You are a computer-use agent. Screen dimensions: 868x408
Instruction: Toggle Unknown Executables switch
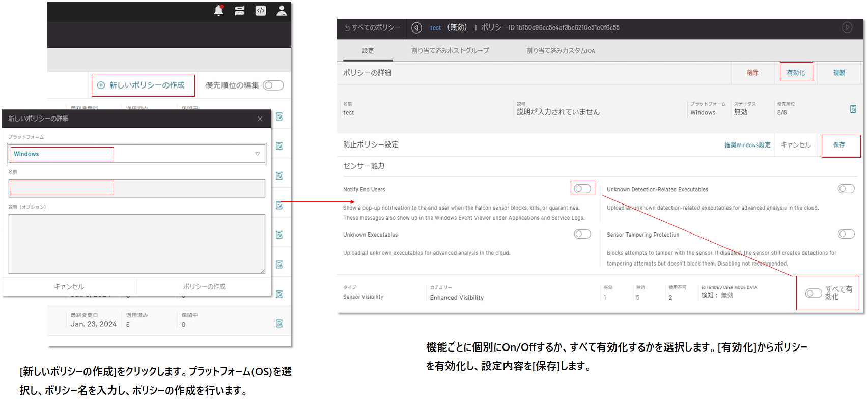582,234
